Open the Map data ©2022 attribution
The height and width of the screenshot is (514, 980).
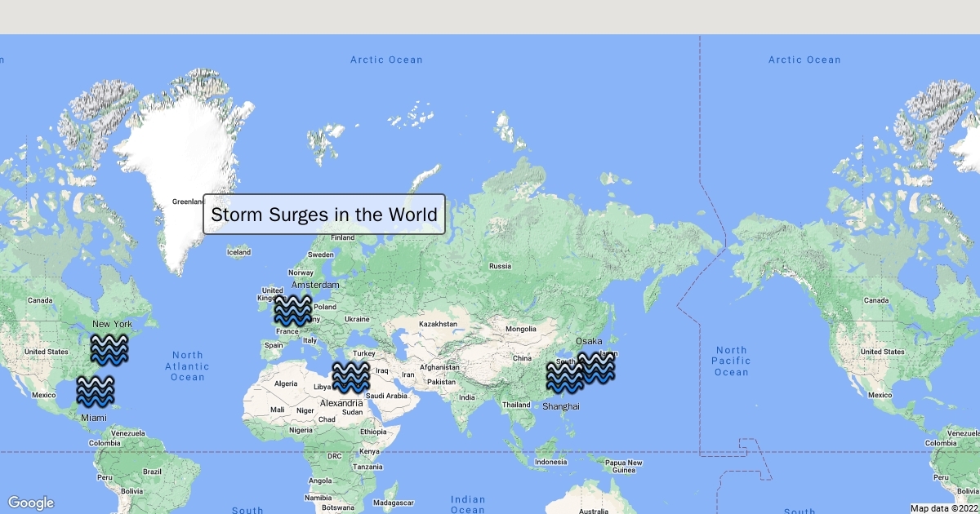944,508
